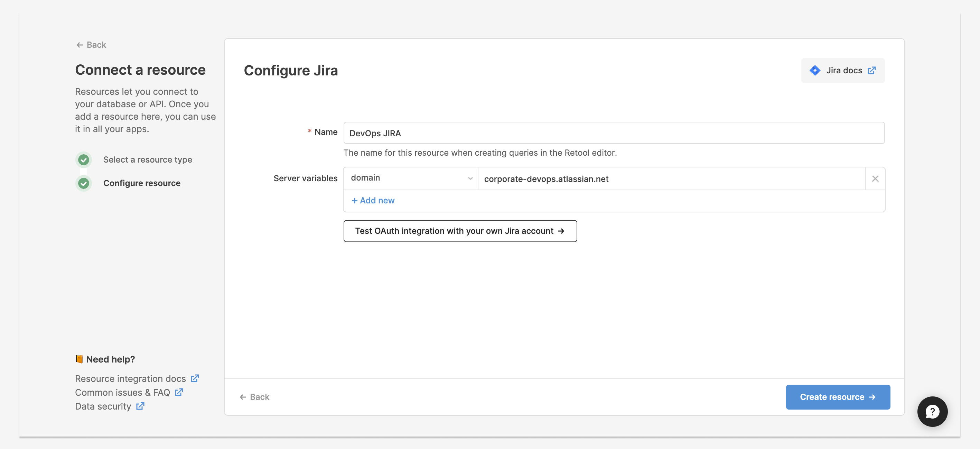Click the Server variables label

tap(305, 178)
